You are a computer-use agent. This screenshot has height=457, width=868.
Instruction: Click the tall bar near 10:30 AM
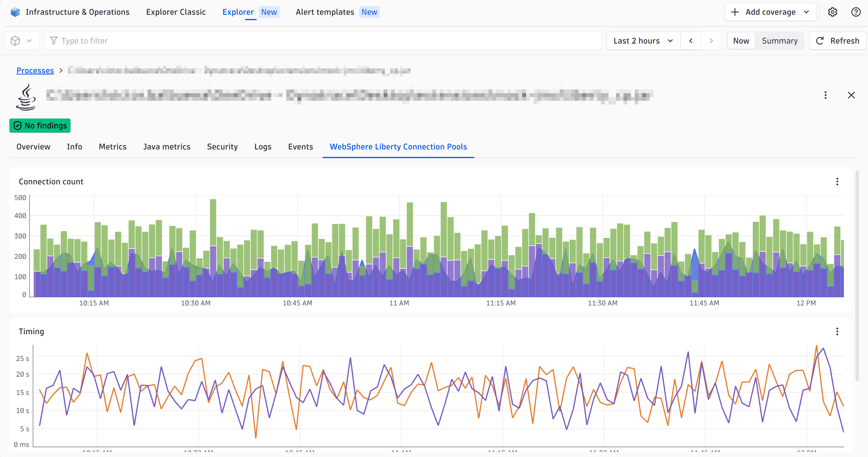pos(213,248)
